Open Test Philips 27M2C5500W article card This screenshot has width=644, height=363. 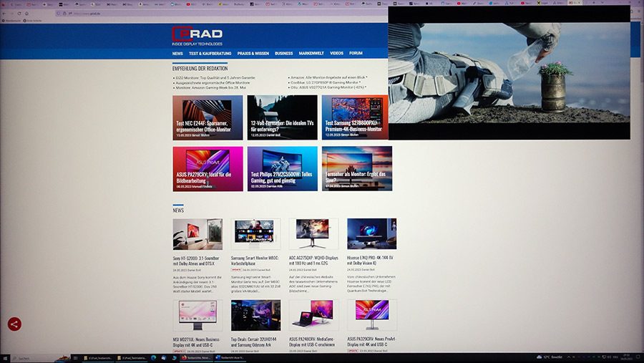(282, 169)
